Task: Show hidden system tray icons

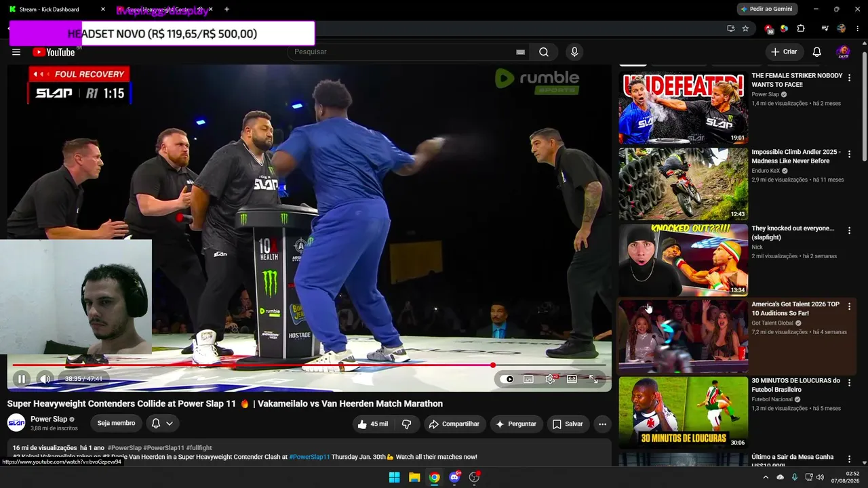Action: [x=766, y=477]
